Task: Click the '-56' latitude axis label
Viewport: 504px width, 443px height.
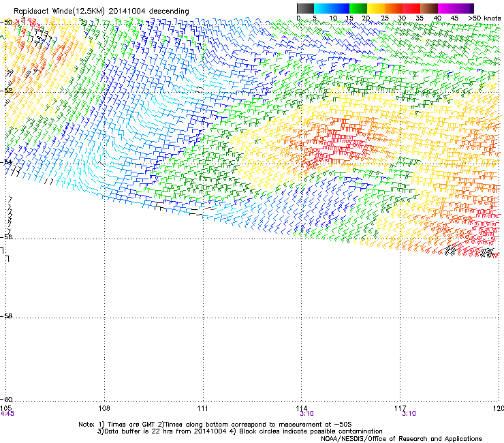Action: [6, 236]
